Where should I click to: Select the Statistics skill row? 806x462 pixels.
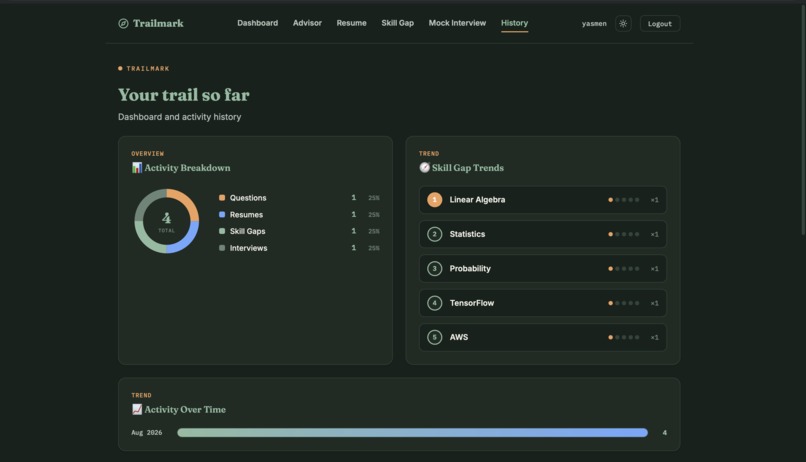pyautogui.click(x=543, y=234)
